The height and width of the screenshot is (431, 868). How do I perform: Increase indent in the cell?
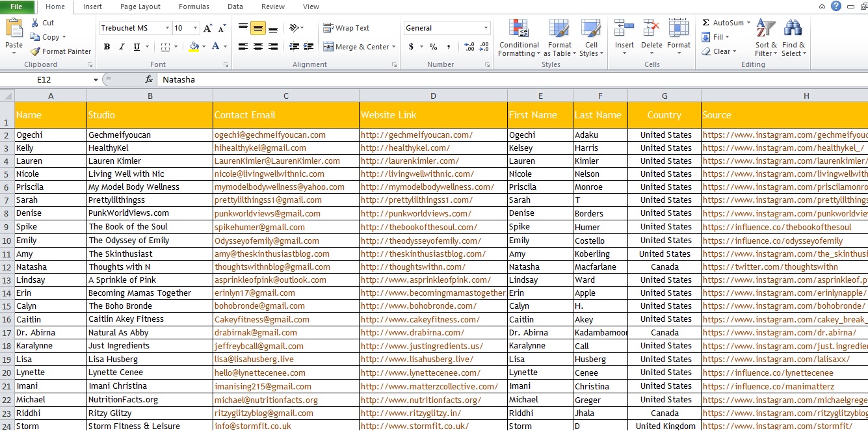pyautogui.click(x=308, y=47)
